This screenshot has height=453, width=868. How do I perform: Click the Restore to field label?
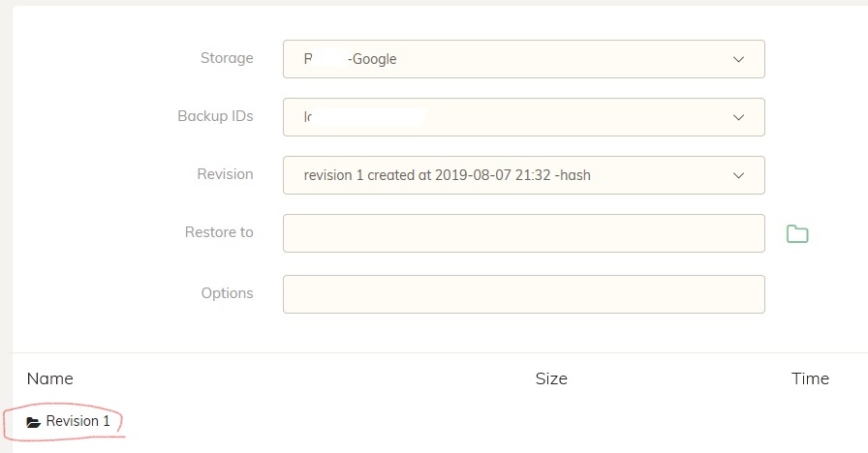[219, 232]
